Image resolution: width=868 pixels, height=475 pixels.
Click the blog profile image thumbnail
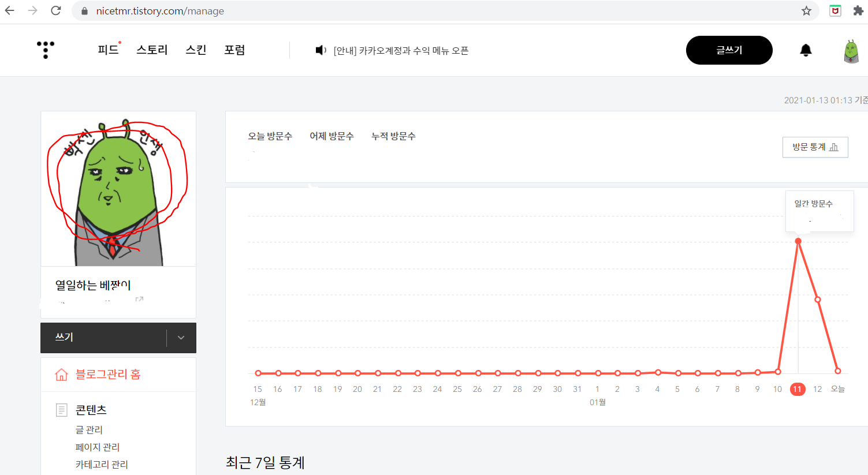click(x=118, y=189)
